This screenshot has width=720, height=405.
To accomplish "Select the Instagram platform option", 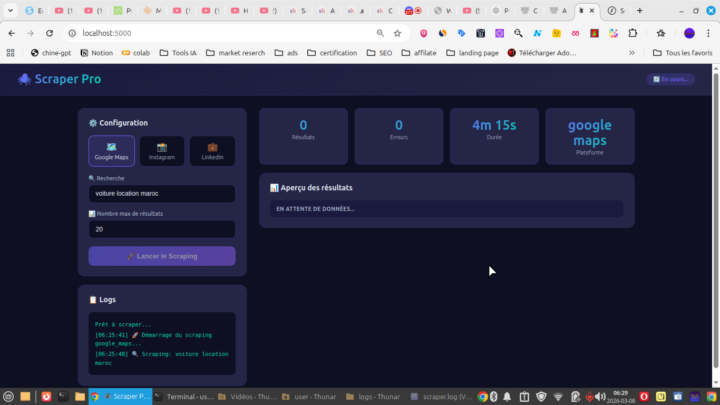I will 162,151.
